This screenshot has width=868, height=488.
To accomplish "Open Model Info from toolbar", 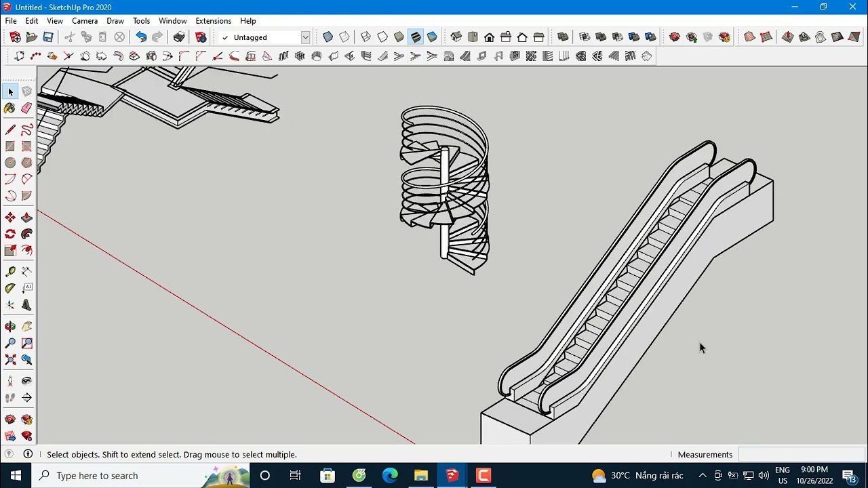I will coord(201,37).
